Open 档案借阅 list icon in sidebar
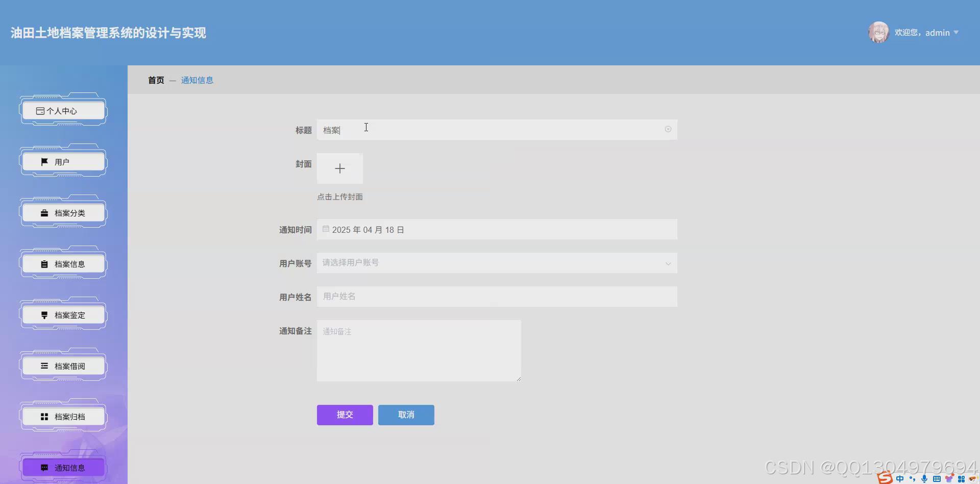This screenshot has height=484, width=980. pyautogui.click(x=62, y=366)
